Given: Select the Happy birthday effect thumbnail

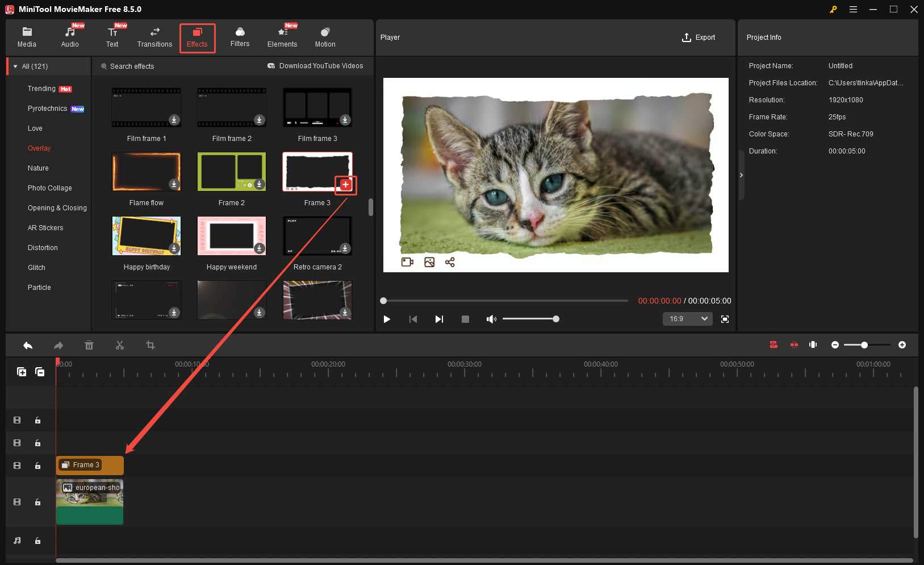Looking at the screenshot, I should pos(147,236).
